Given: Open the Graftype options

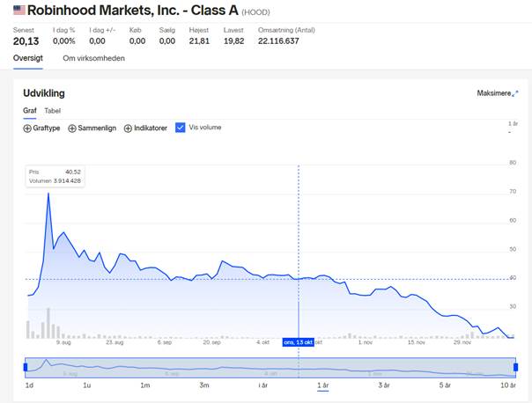Looking at the screenshot, I should [x=41, y=128].
